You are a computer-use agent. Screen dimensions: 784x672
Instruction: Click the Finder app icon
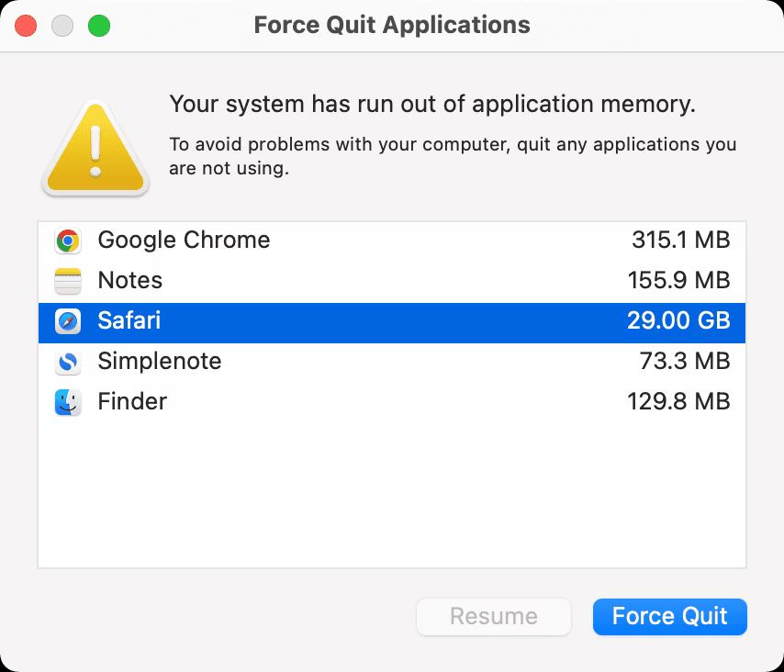67,402
